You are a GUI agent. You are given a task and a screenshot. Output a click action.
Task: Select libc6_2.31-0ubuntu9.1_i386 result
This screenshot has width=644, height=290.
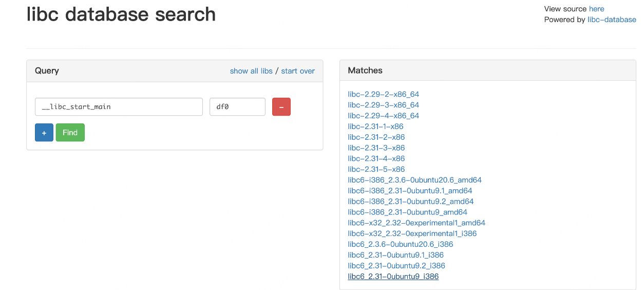point(395,255)
